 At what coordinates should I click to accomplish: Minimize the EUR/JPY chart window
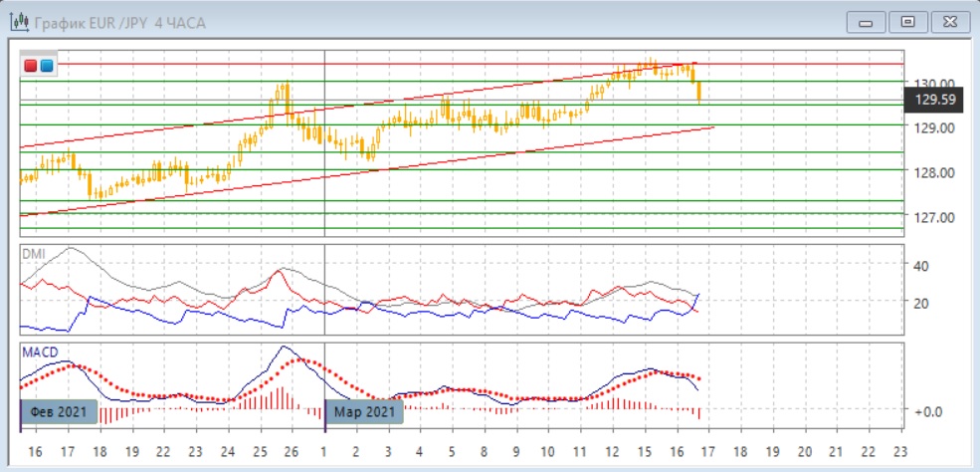[x=866, y=21]
